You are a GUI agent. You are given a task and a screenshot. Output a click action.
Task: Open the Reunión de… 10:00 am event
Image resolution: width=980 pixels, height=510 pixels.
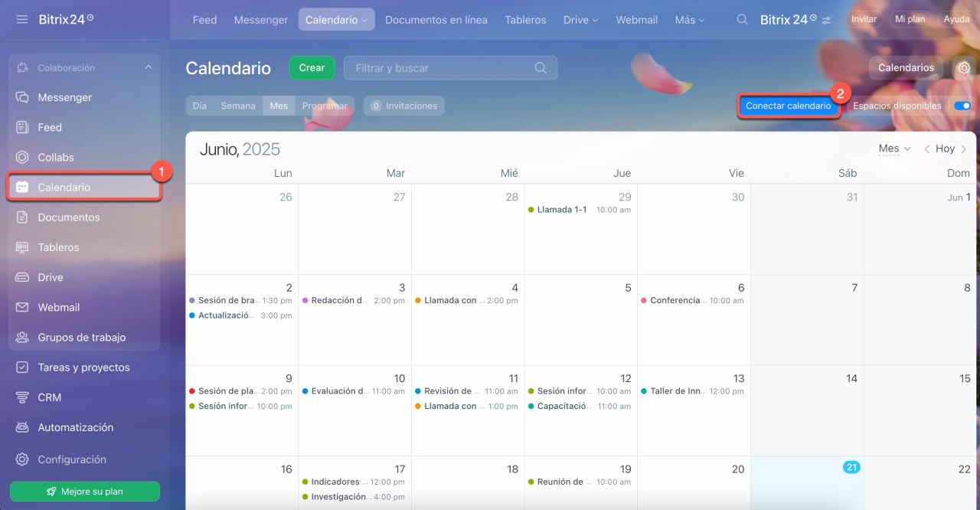[x=580, y=482]
